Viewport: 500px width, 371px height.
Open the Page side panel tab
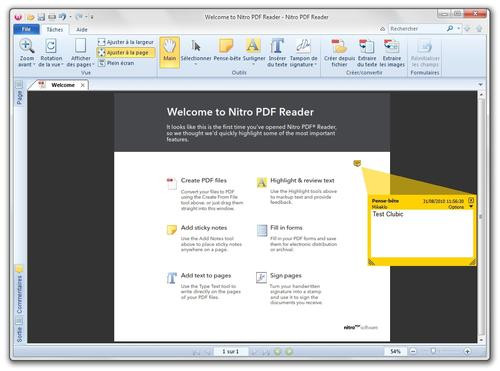pyautogui.click(x=19, y=94)
